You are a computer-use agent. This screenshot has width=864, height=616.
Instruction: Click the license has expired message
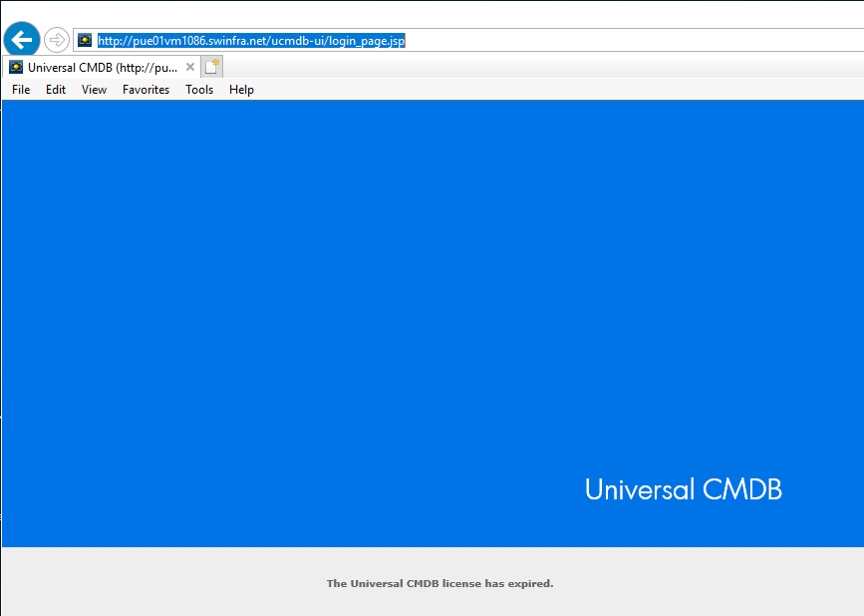pos(439,583)
